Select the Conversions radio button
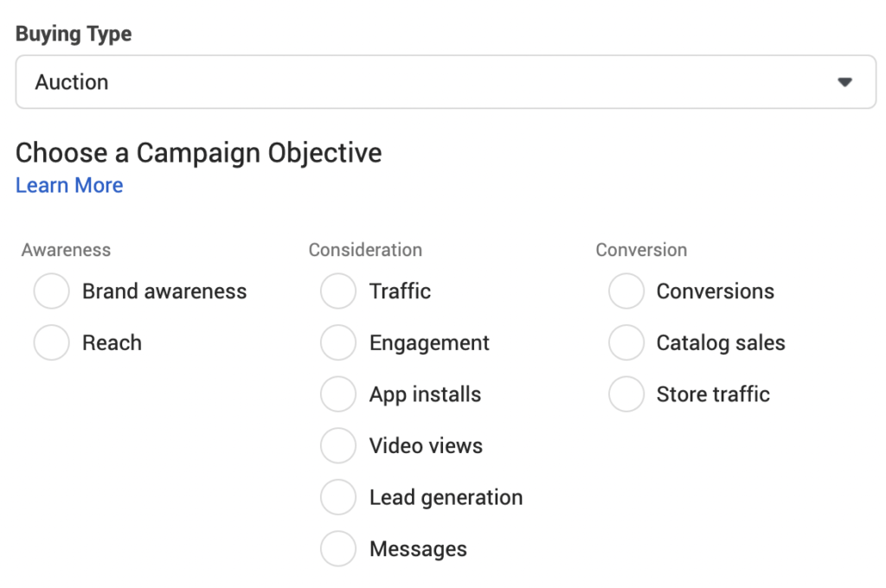Viewport: 886px width, 588px height. [x=626, y=291]
